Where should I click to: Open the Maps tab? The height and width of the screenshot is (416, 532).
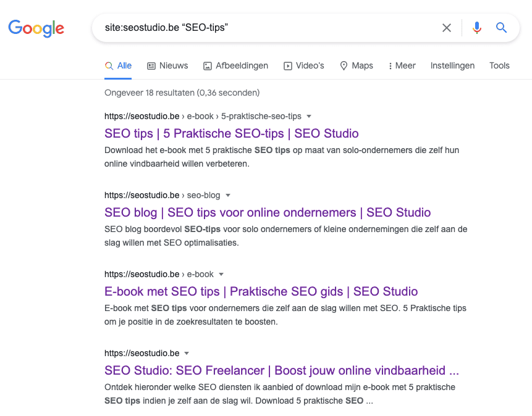coord(357,66)
